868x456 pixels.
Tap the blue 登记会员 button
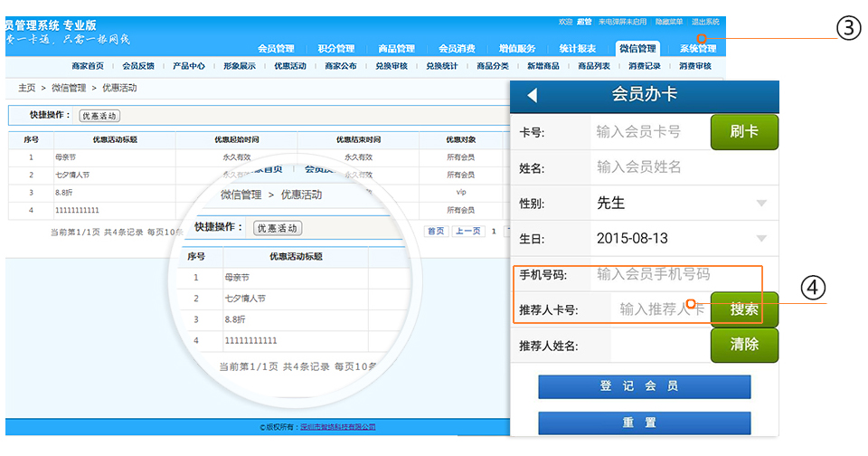[645, 386]
